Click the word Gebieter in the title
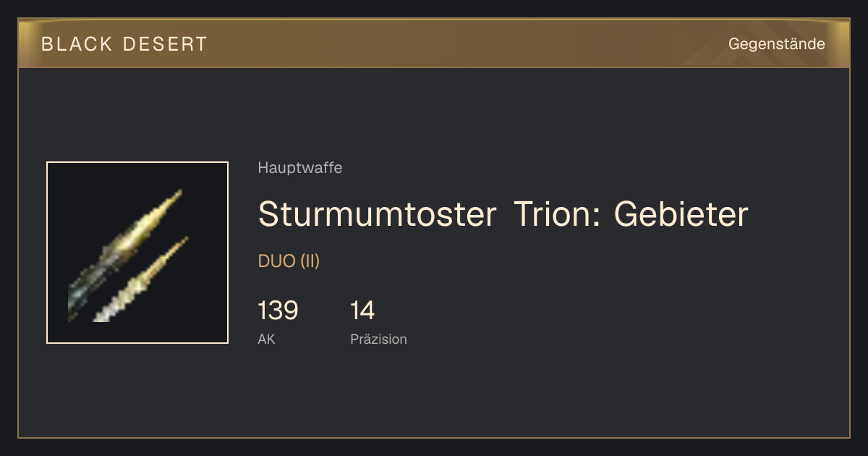This screenshot has height=456, width=868. pos(681,214)
